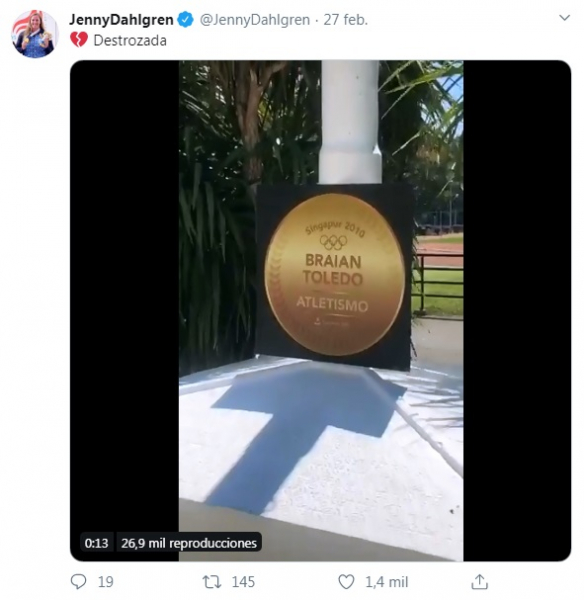Retweet using the retweet arrows icon
Screen dimensions: 584x600
point(212,582)
